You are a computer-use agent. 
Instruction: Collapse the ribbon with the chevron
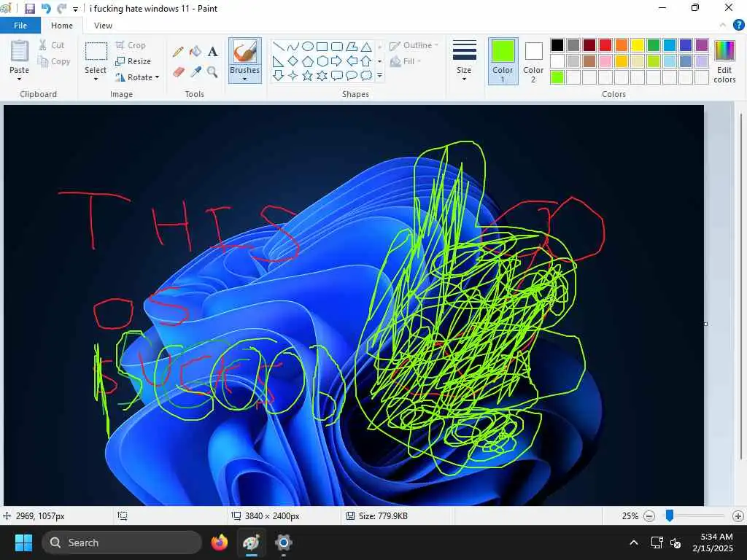pos(723,26)
